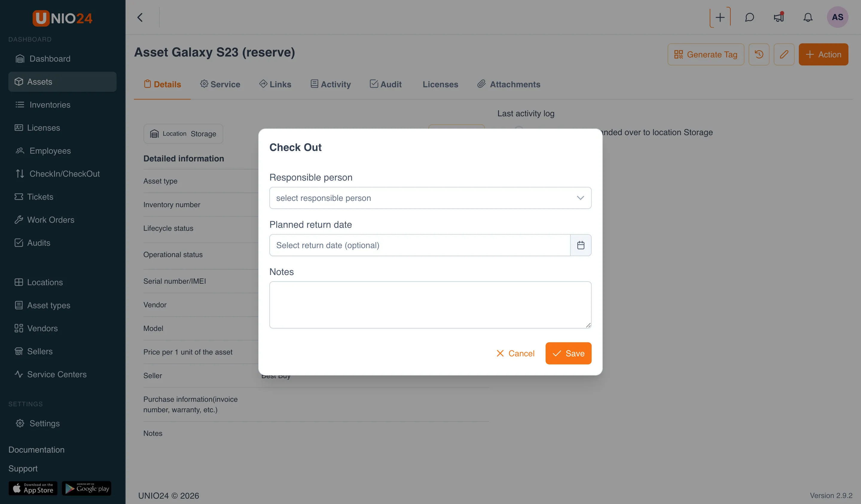
Task: Switch to the Licenses tab
Action: (x=440, y=84)
